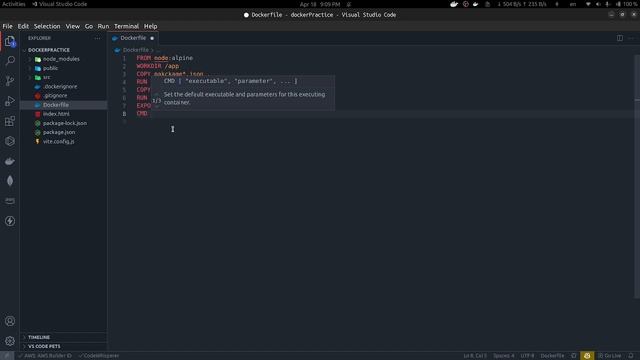Screen dimensions: 640x360
Task: Open package-lock.json in the explorer
Action: pos(64,123)
